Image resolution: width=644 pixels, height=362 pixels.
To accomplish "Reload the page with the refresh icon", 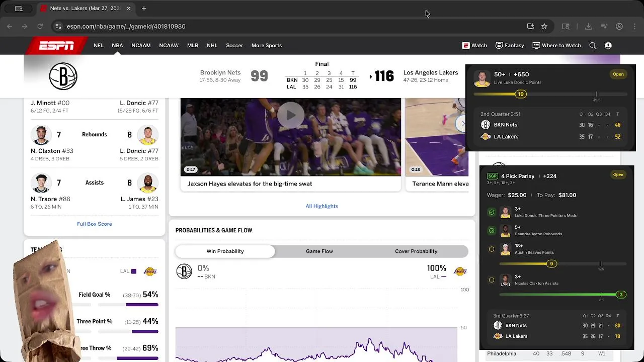I will 40,26.
